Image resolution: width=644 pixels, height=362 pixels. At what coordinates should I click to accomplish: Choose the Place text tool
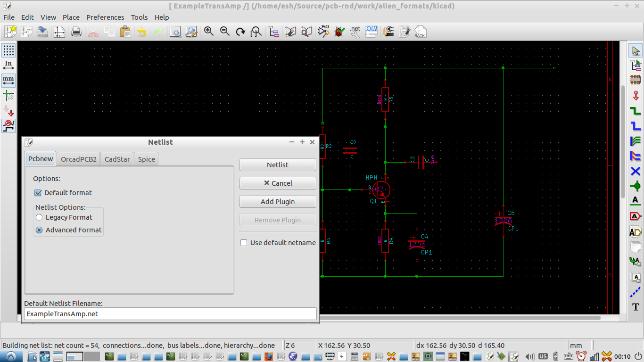tap(636, 307)
